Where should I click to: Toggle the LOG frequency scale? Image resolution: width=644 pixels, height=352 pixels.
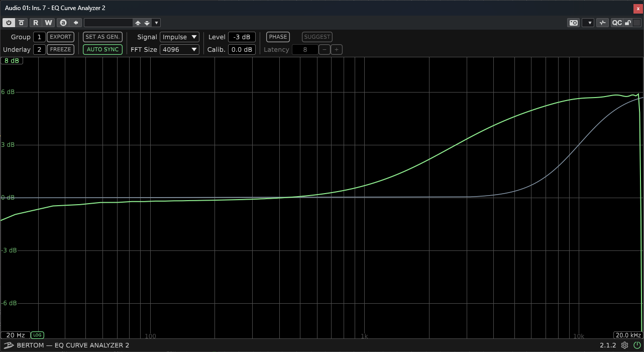[37, 335]
